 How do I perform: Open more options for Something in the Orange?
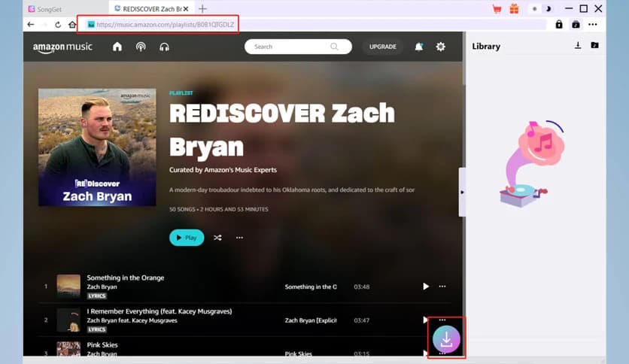[442, 287]
